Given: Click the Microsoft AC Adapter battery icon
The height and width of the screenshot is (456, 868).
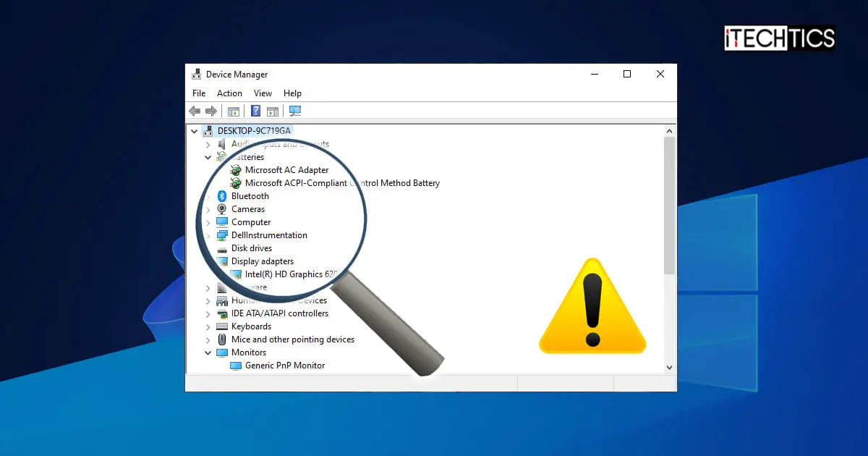Looking at the screenshot, I should pos(236,170).
